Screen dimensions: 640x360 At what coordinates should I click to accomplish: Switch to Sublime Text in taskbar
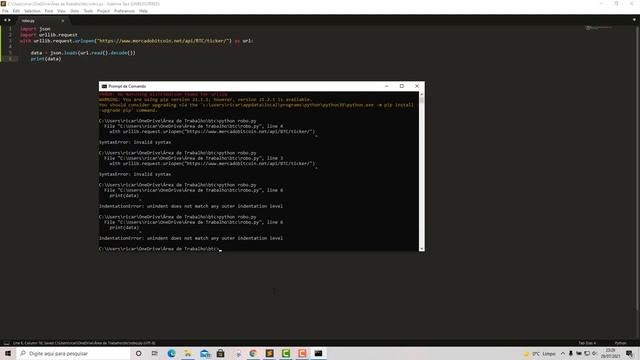[x=269, y=353]
